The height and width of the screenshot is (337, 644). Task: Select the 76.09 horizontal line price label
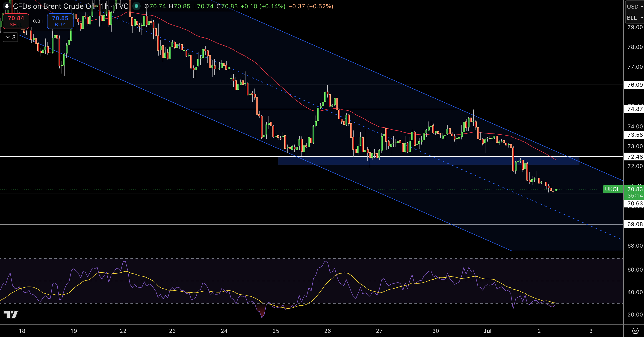pyautogui.click(x=634, y=85)
